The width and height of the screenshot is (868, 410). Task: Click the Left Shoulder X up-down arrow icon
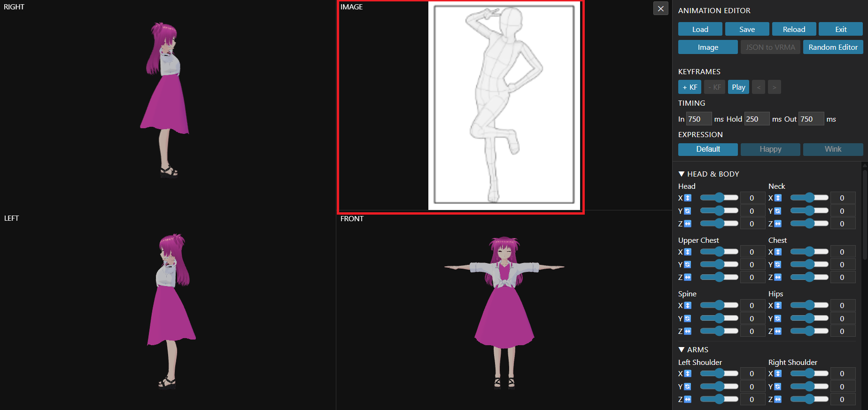(688, 373)
